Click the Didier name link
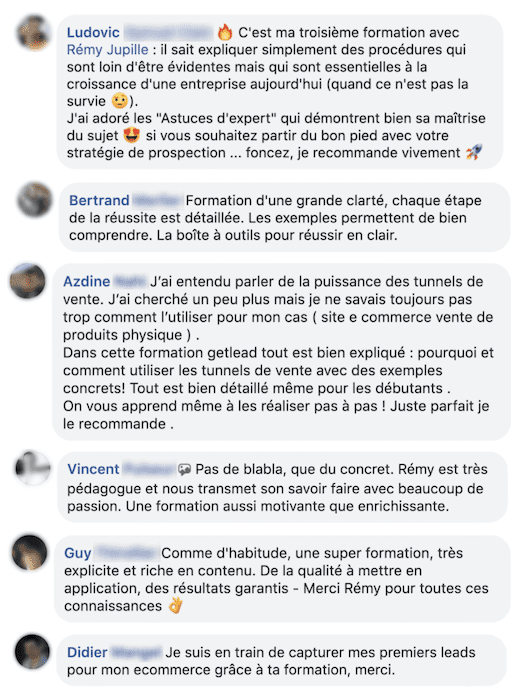This screenshot has height=700, width=527. [87, 653]
